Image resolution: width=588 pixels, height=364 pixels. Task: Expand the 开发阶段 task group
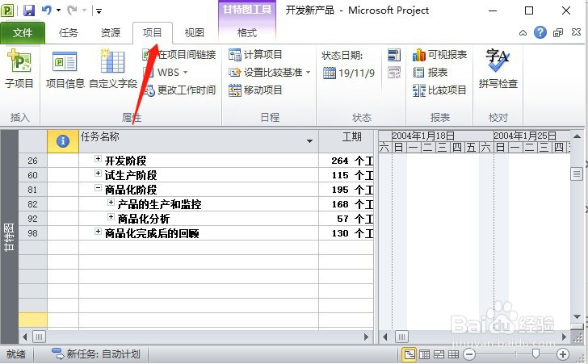[x=98, y=159]
